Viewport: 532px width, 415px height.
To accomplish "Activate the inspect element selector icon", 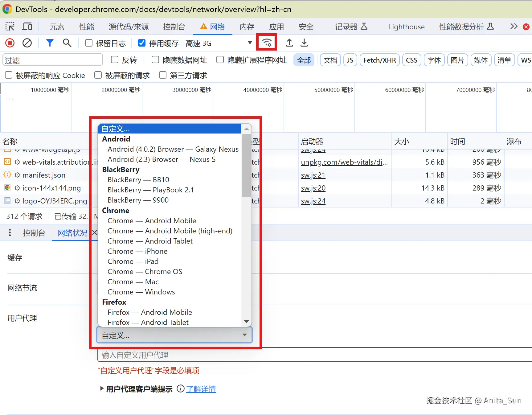I will (x=10, y=27).
